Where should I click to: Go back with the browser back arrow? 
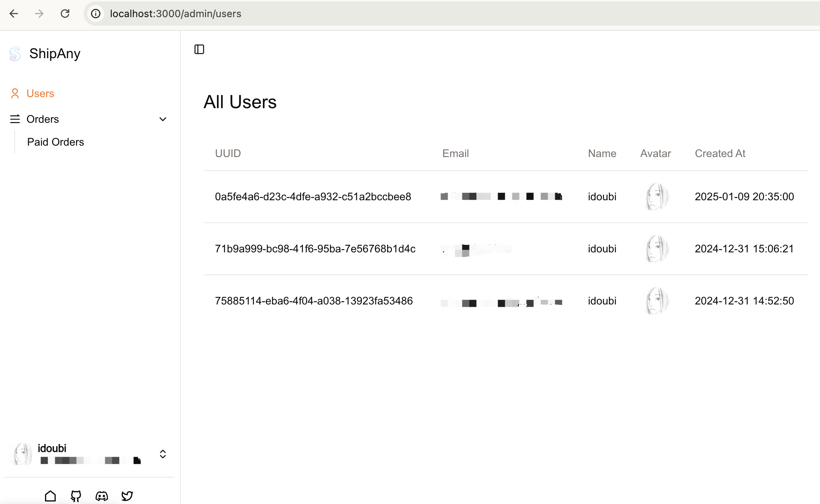point(14,14)
